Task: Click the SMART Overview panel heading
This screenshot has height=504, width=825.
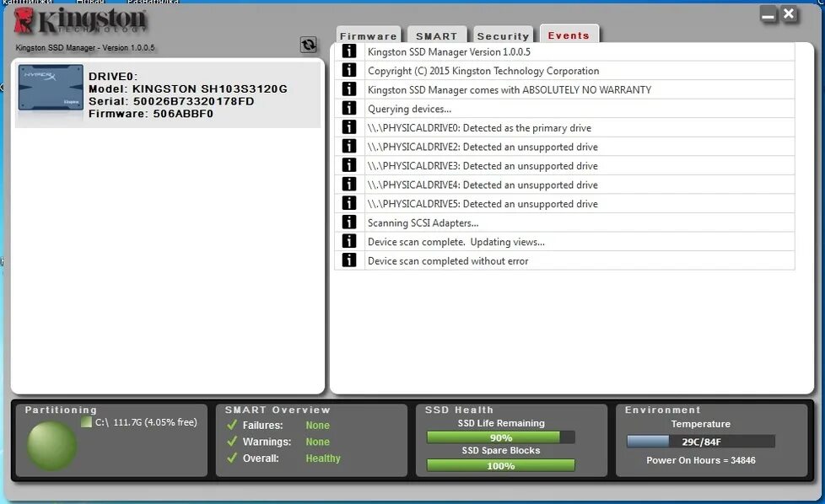Action: point(278,410)
